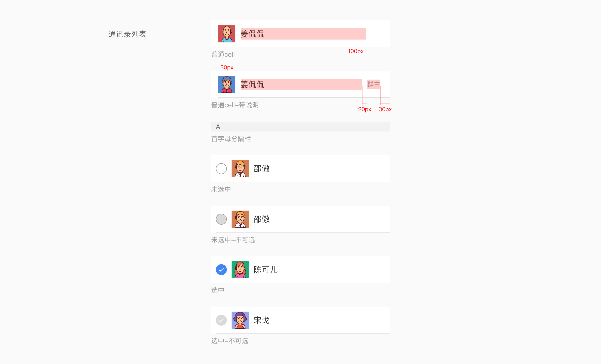Click 陈可儿's green avatar
This screenshot has width=601, height=364.
tap(240, 269)
